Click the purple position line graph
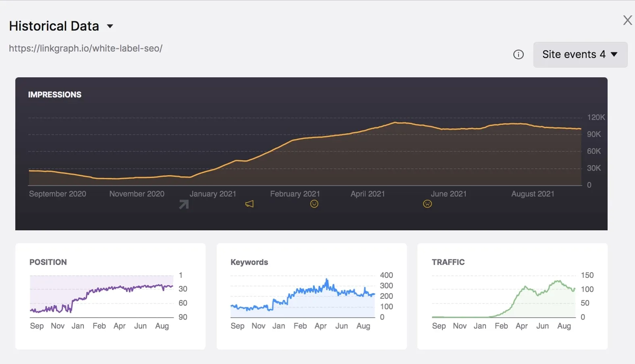Viewport: 635px width, 364px height. (x=121, y=288)
